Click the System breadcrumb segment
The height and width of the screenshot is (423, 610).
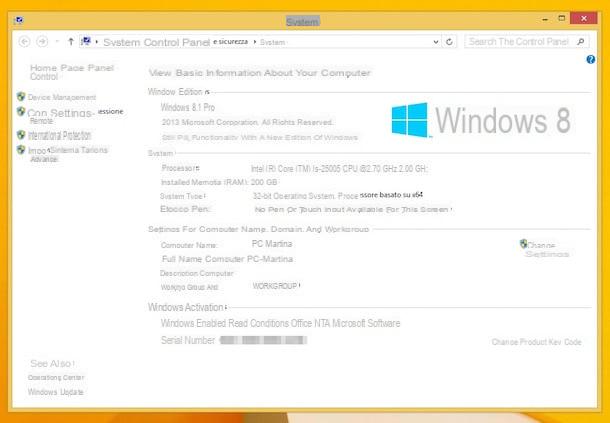[x=272, y=42]
